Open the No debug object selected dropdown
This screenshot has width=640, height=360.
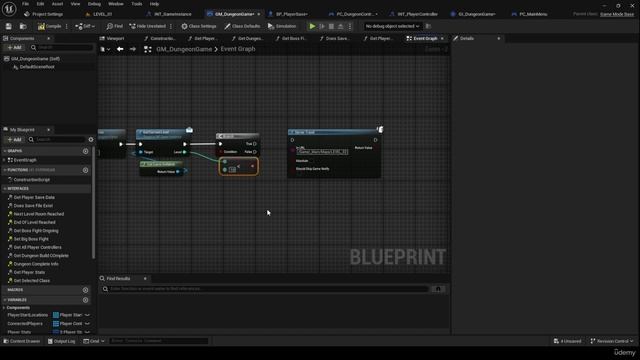(392, 26)
